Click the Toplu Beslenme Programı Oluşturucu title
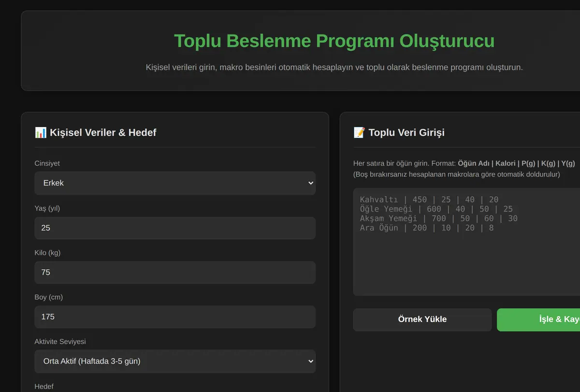 (334, 41)
